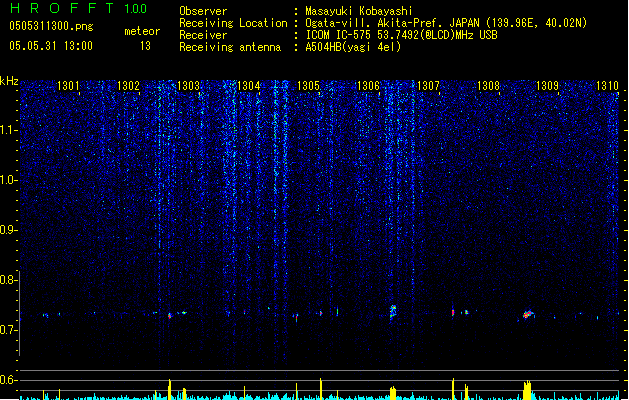The image size is (629, 400).
Task: Click the 1.1 kHz frequency axis label
Action: coord(8,130)
